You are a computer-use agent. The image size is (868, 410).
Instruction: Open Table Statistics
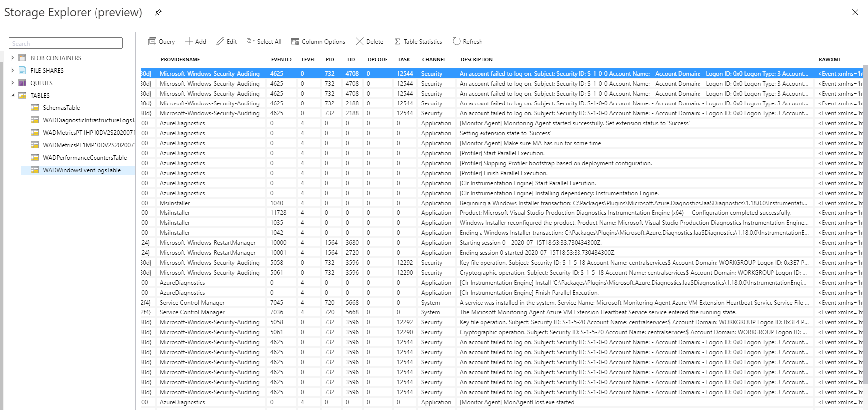418,41
